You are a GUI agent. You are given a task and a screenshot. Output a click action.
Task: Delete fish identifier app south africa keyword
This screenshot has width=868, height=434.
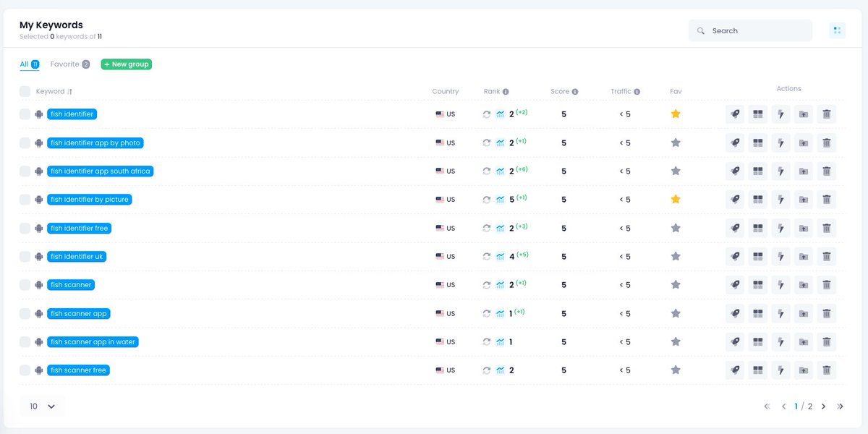pyautogui.click(x=827, y=171)
